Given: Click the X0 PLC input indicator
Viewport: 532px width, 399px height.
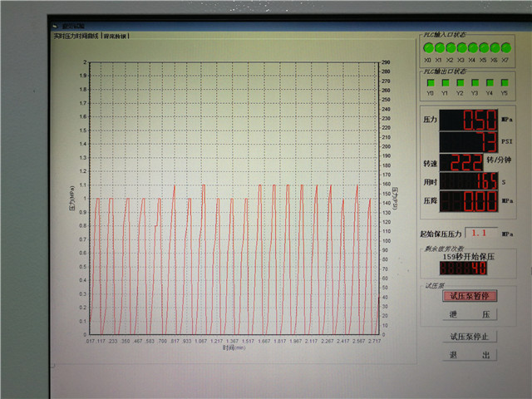Looking at the screenshot, I should point(428,49).
